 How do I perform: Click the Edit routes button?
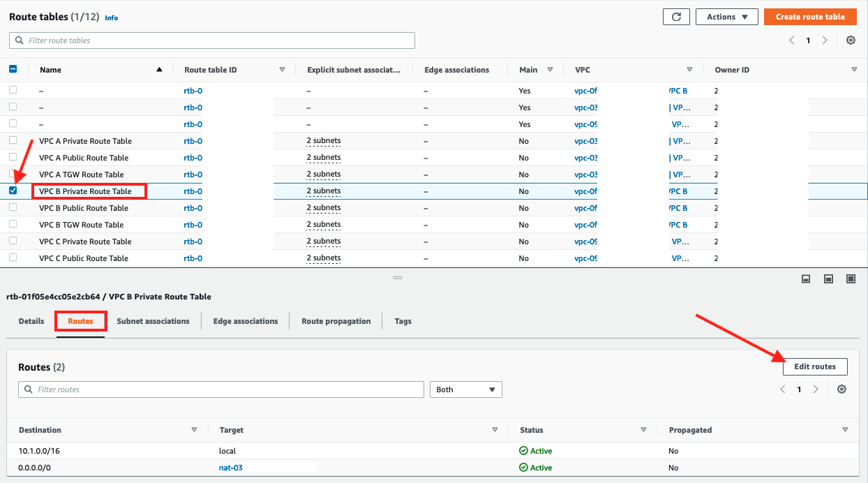pyautogui.click(x=814, y=366)
